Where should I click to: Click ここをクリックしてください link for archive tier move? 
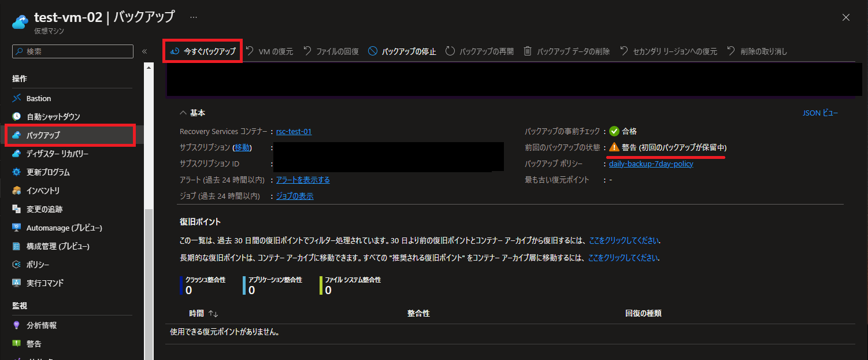click(624, 258)
